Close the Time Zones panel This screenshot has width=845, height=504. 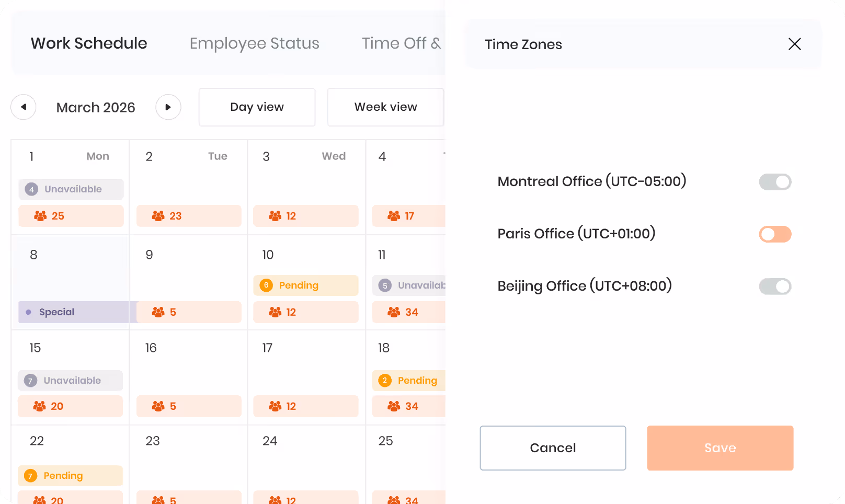[x=794, y=44]
